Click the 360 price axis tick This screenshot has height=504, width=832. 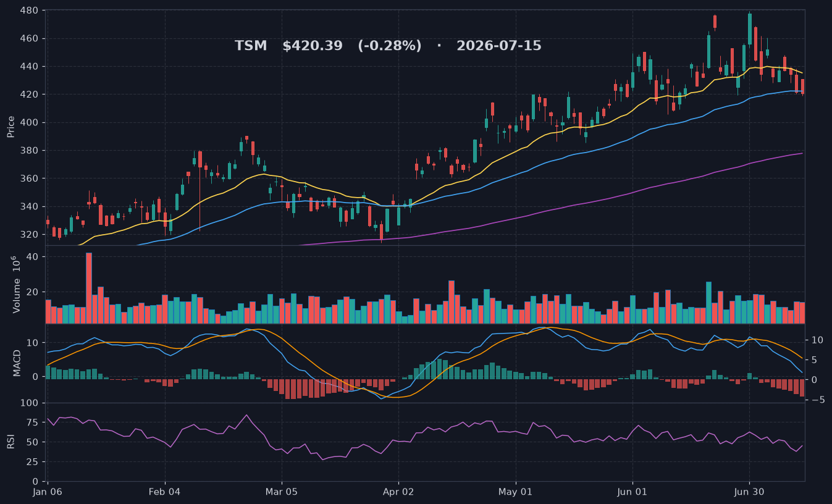point(30,178)
